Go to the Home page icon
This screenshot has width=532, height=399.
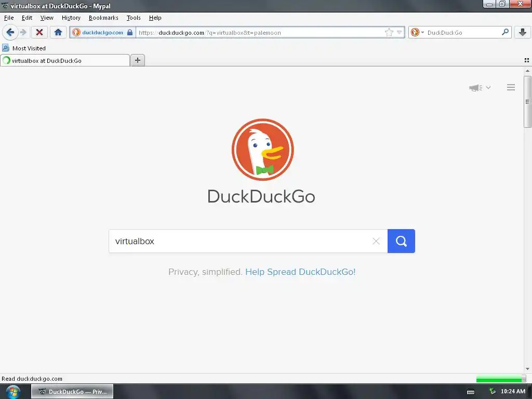pyautogui.click(x=58, y=33)
